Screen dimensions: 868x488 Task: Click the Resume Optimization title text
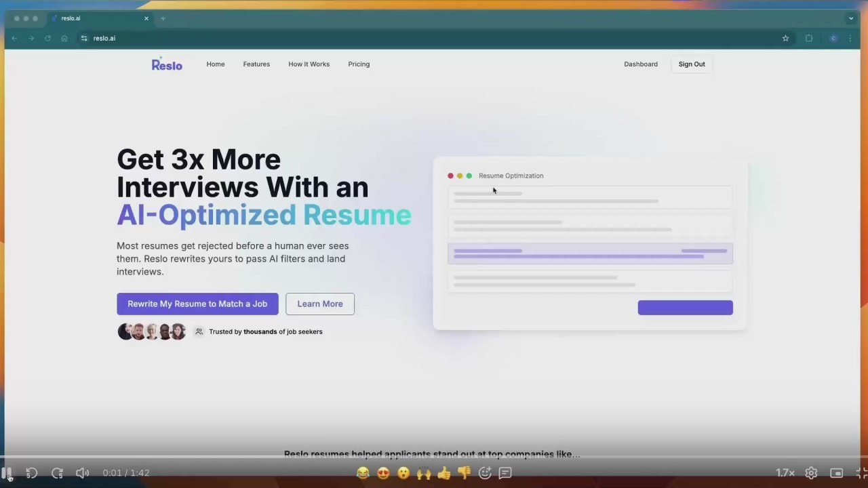tap(511, 176)
